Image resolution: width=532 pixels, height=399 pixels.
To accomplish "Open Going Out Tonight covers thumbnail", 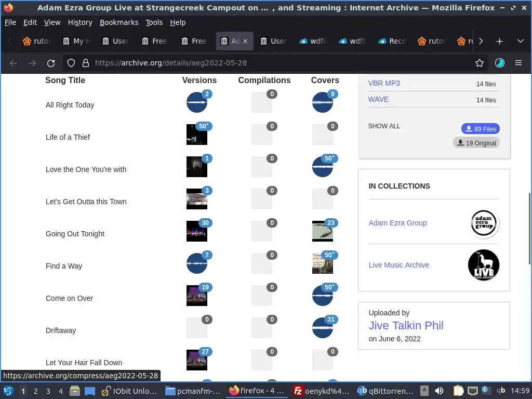I will pyautogui.click(x=322, y=231).
